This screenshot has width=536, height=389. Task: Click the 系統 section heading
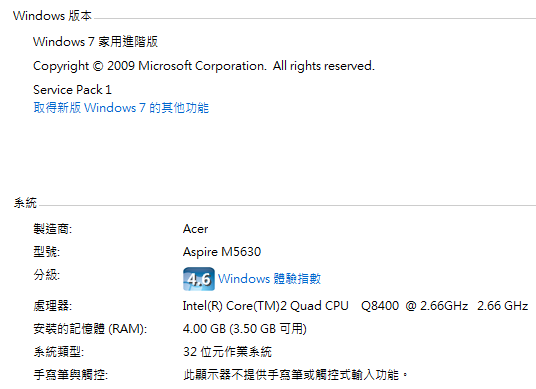pyautogui.click(x=25, y=203)
